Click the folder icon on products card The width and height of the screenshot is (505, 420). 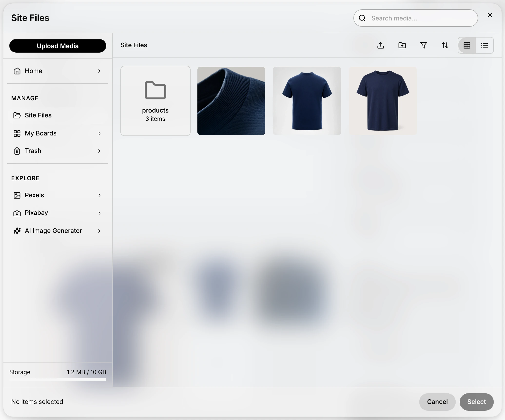pos(155,90)
